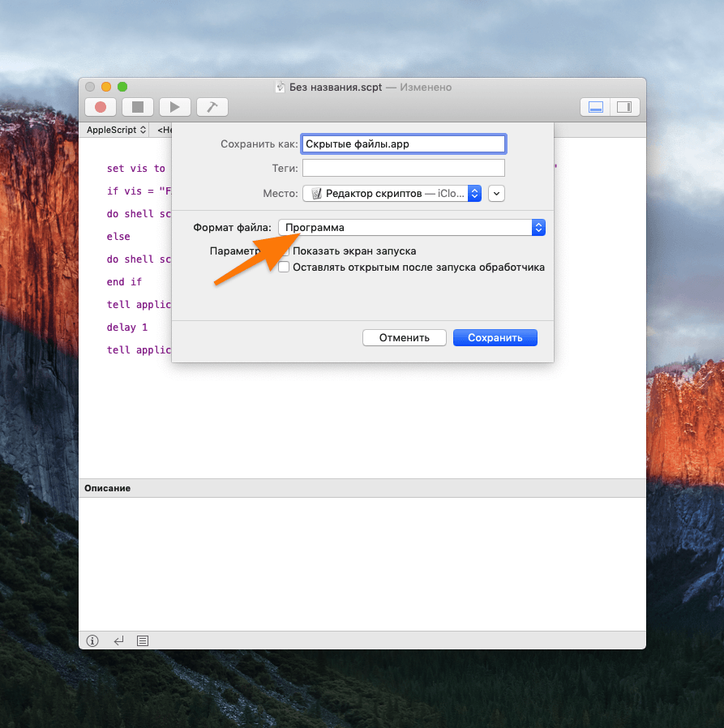Open the 'Место' location dropdown
The width and height of the screenshot is (724, 728).
(x=392, y=193)
